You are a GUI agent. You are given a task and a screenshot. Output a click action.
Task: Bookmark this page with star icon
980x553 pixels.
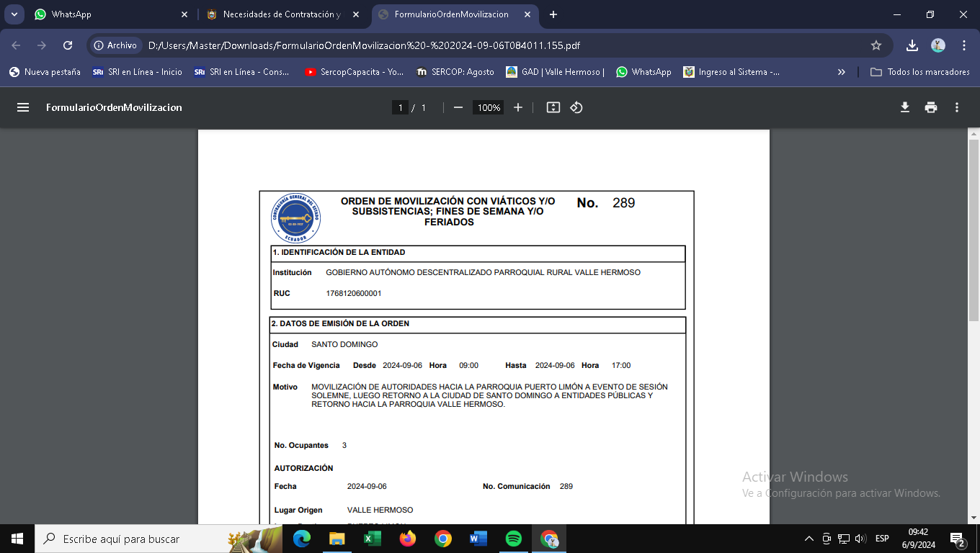click(876, 45)
